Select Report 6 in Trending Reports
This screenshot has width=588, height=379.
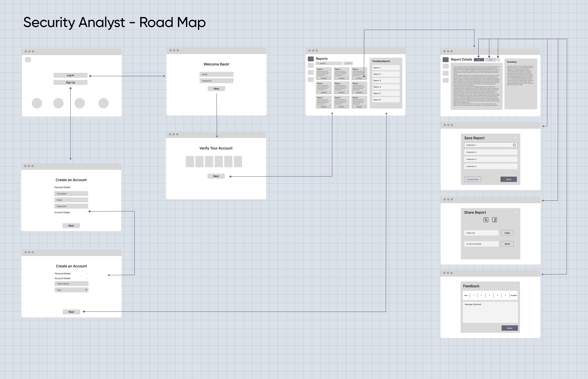(x=386, y=100)
